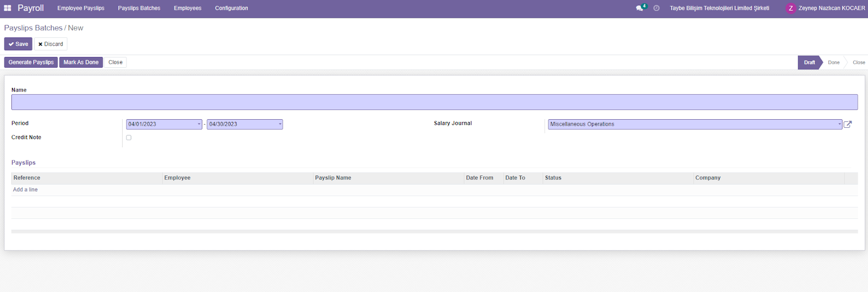Sort by Date To column header
868x292 pixels.
click(523, 178)
